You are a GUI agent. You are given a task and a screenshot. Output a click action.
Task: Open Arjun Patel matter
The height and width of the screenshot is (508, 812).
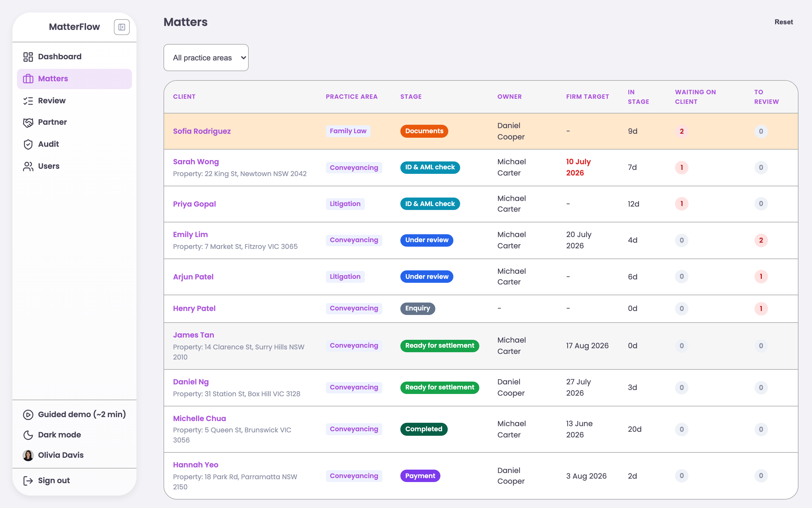click(x=193, y=277)
